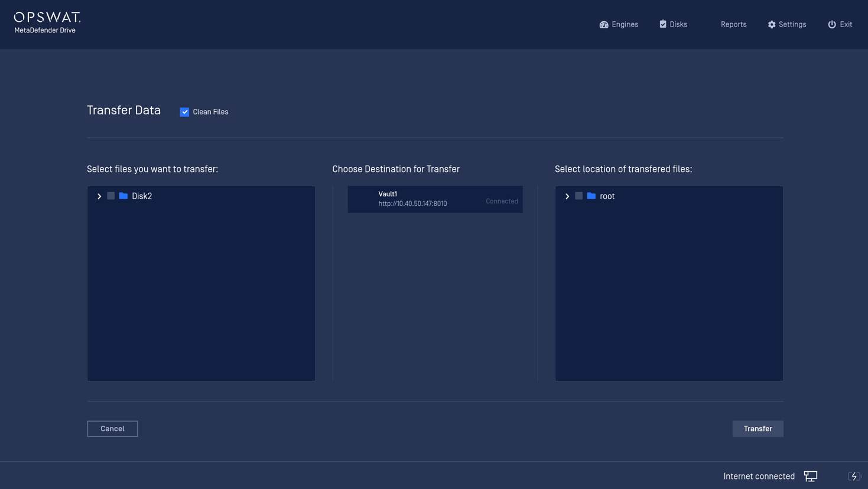Click the Settings gear icon

point(772,25)
